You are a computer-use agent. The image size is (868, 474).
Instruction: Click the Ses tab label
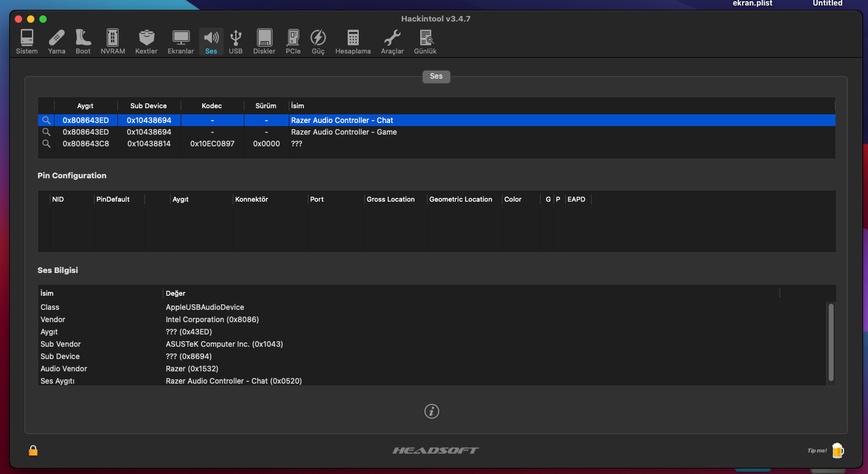436,76
